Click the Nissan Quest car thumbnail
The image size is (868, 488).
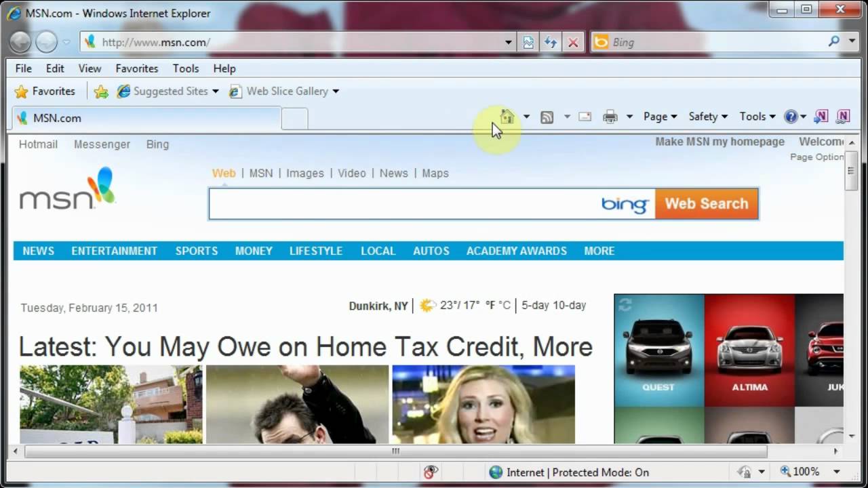659,350
